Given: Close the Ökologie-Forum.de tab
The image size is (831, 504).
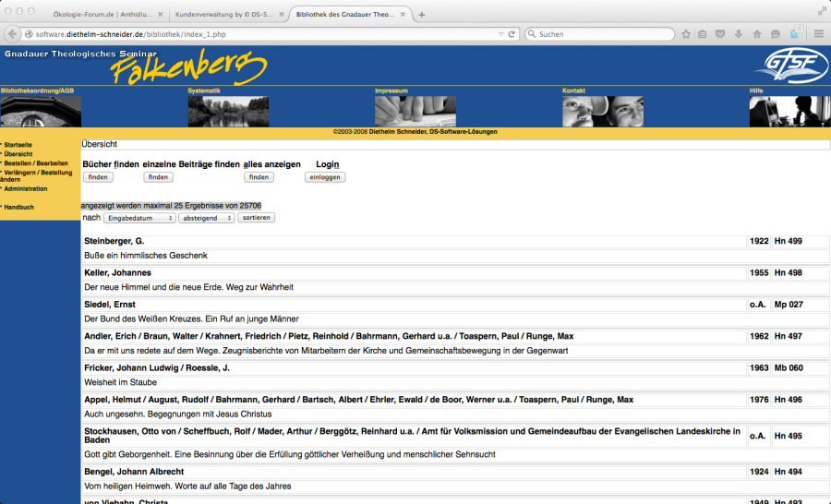Looking at the screenshot, I should (x=160, y=15).
